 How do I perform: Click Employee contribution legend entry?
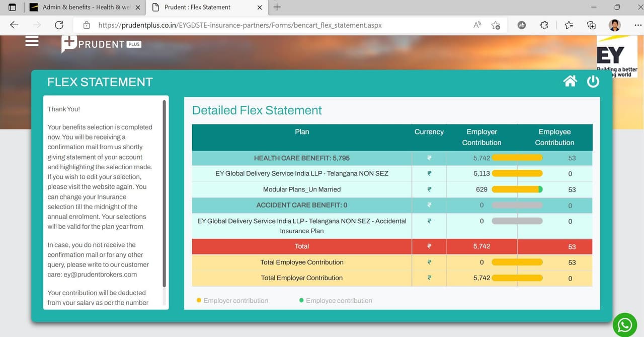(x=336, y=301)
